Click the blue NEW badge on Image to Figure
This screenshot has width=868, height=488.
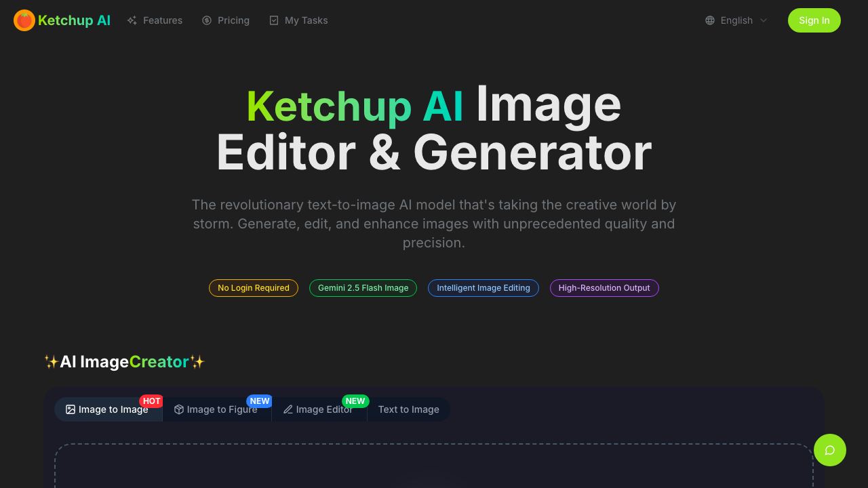pyautogui.click(x=260, y=401)
